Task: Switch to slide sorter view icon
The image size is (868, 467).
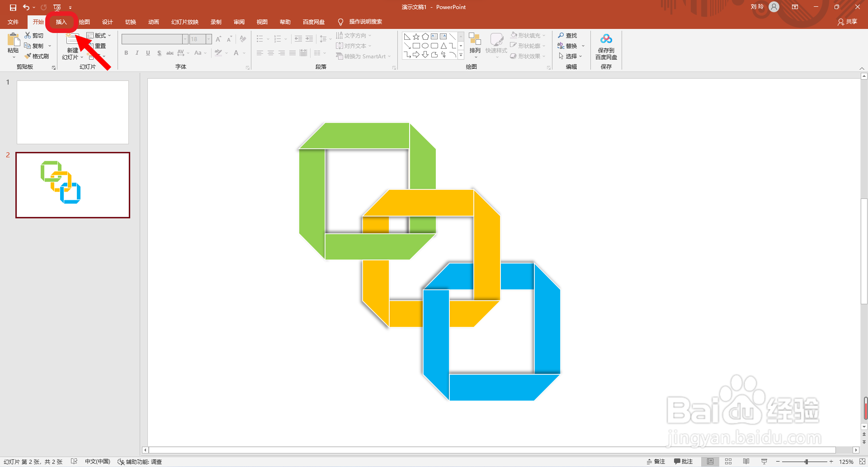Action: click(x=728, y=462)
